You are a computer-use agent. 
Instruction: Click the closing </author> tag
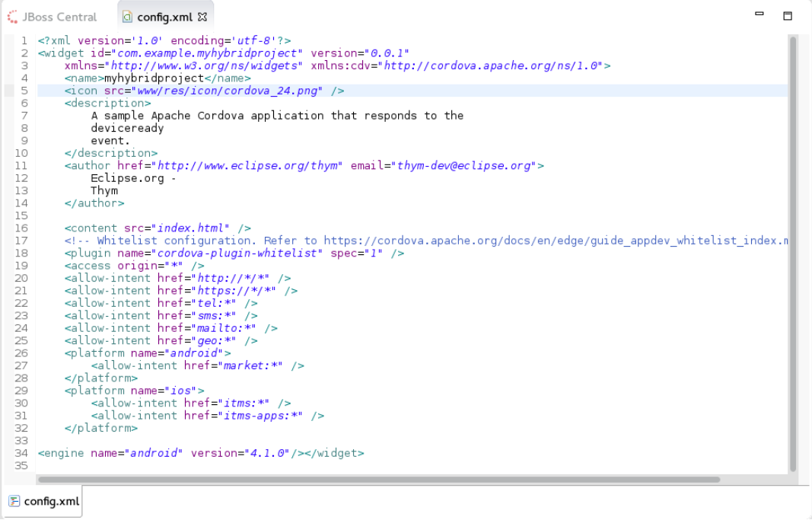tap(94, 203)
